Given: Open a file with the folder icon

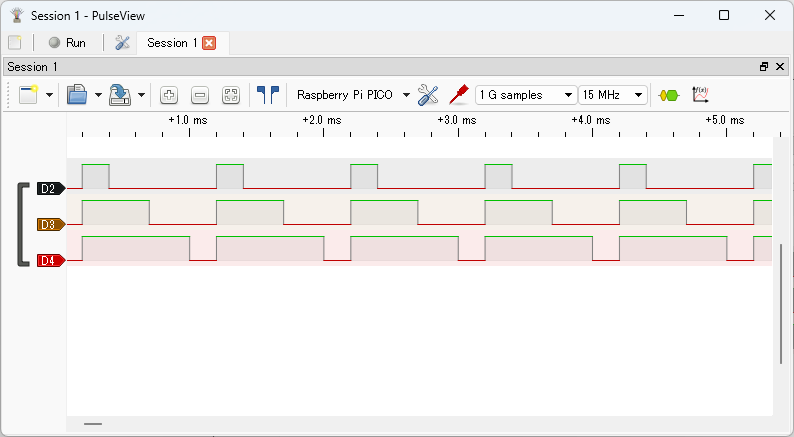Looking at the screenshot, I should [x=77, y=95].
